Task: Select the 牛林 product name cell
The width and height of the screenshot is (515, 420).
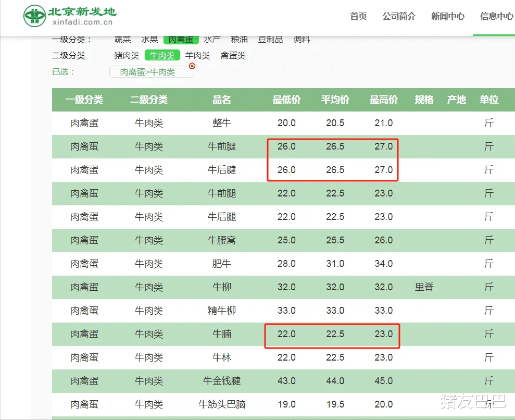Action: 222,357
